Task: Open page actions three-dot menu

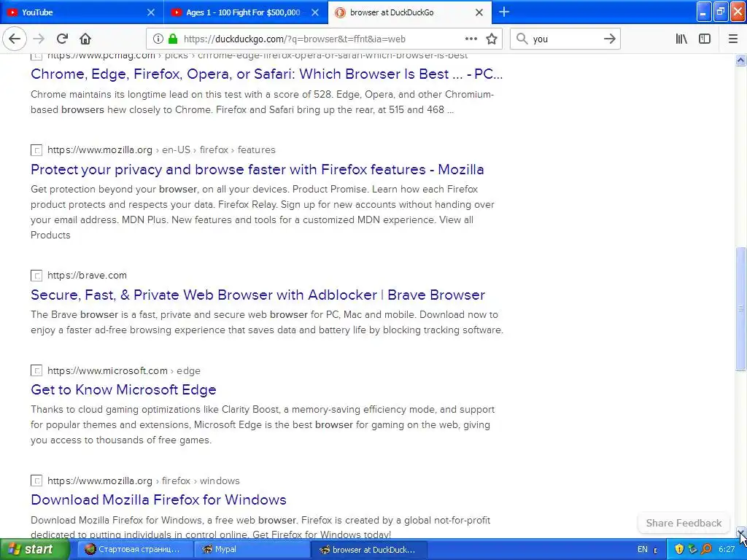Action: 471,39
